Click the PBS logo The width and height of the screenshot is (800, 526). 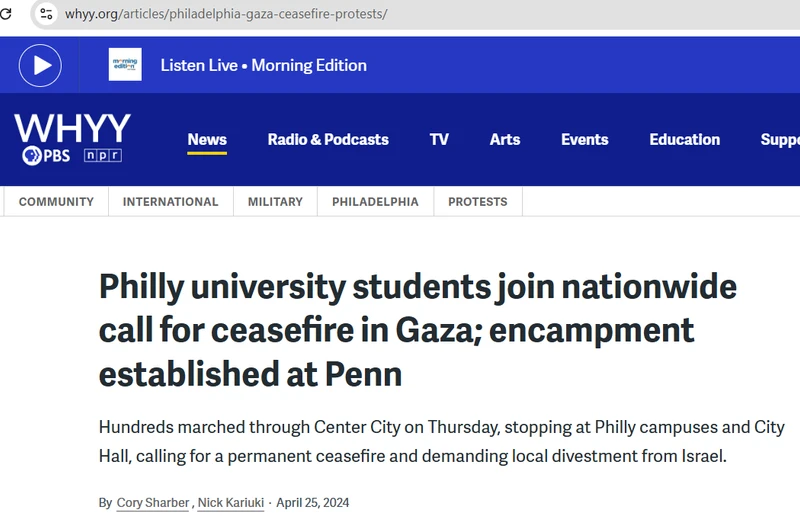tap(46, 156)
